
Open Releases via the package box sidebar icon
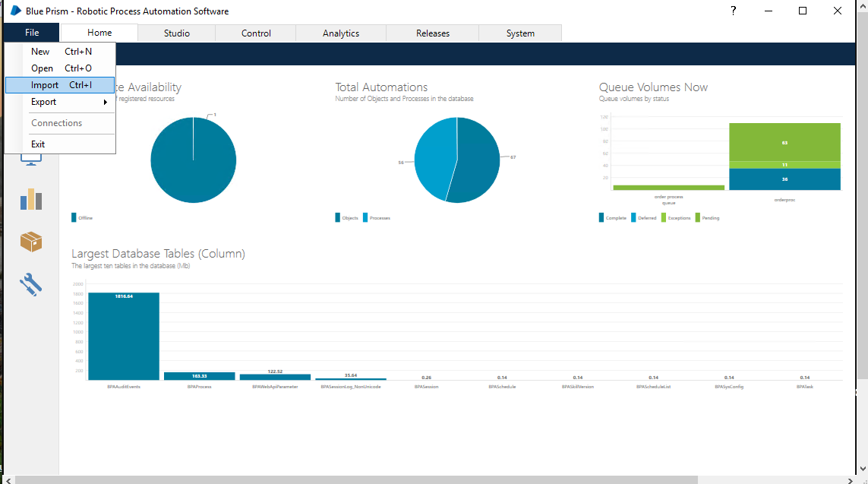coord(31,242)
